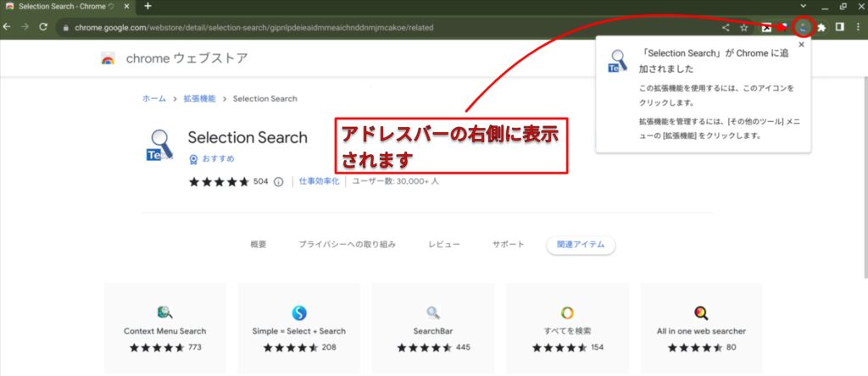Toggle the browser side panel

(839, 27)
